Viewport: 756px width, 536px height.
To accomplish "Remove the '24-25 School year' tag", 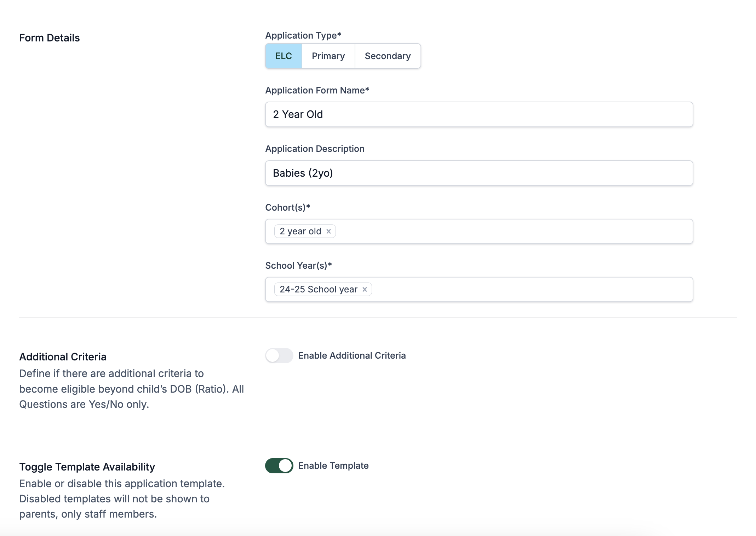I will pos(365,289).
